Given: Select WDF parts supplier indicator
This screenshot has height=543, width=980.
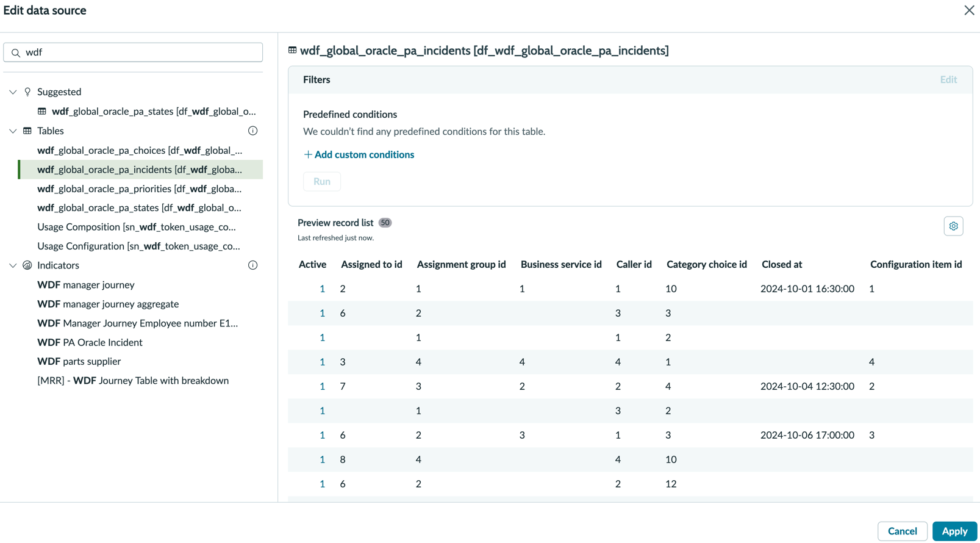Looking at the screenshot, I should (x=79, y=361).
